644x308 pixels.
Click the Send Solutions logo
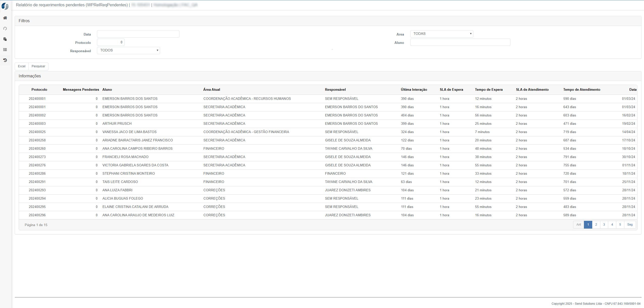click(5, 6)
